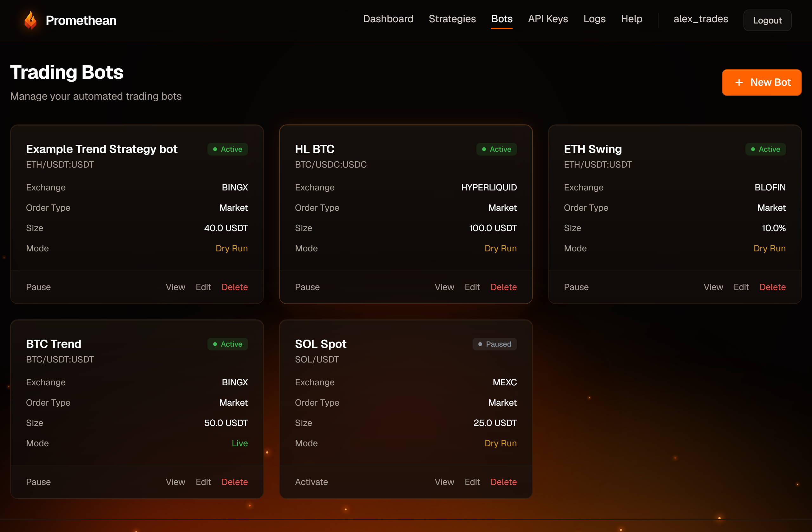Viewport: 812px width, 532px height.
Task: Click the Paused badge on SOL Spot
Action: point(494,344)
